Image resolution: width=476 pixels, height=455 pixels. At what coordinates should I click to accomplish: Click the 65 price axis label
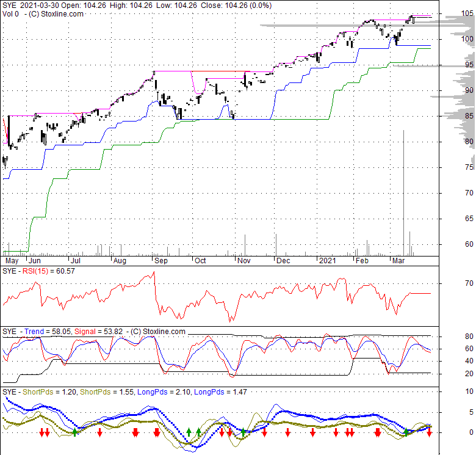(x=469, y=219)
